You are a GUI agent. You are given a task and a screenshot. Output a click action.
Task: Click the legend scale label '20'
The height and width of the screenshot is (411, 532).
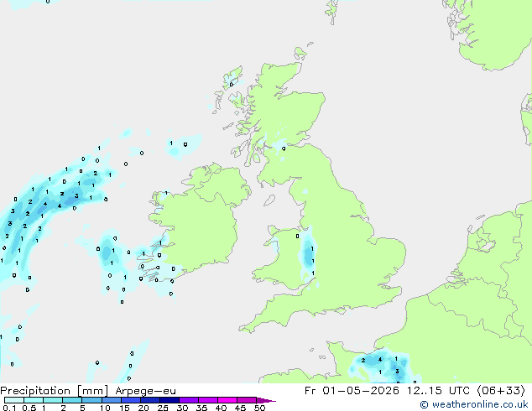(143, 408)
